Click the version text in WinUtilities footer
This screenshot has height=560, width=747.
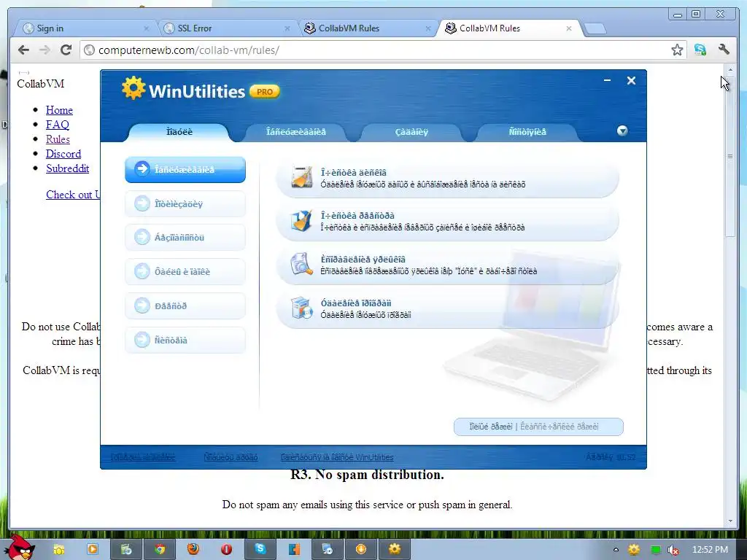coord(611,457)
